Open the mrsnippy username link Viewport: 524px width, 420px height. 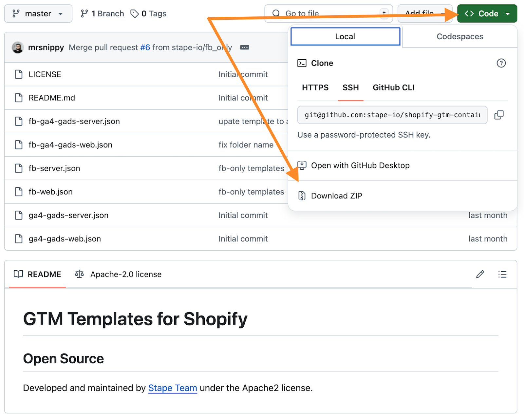point(46,48)
